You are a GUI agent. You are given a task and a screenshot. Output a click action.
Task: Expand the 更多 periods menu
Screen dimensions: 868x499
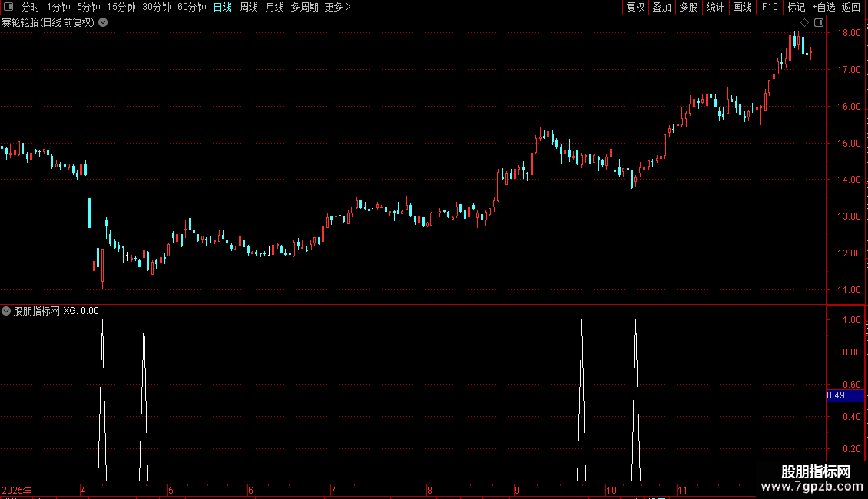coord(337,7)
